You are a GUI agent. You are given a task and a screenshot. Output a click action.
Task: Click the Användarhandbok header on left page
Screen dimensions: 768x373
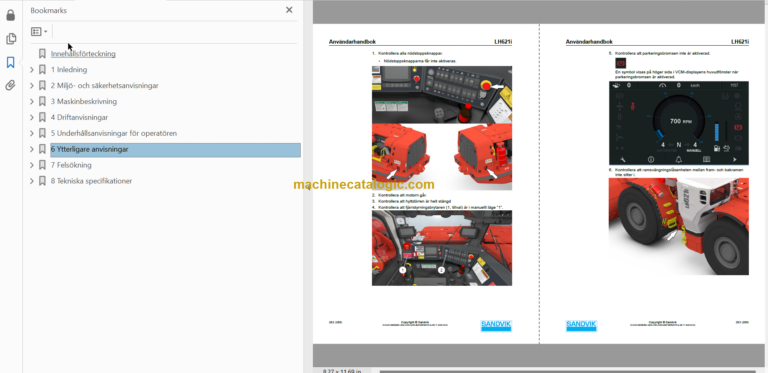coord(352,42)
